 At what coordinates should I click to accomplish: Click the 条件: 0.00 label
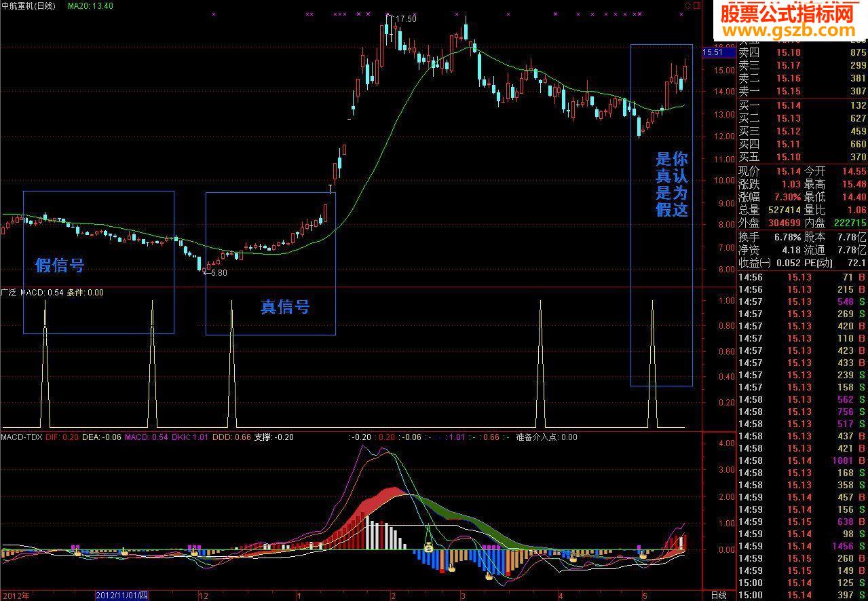[x=85, y=293]
